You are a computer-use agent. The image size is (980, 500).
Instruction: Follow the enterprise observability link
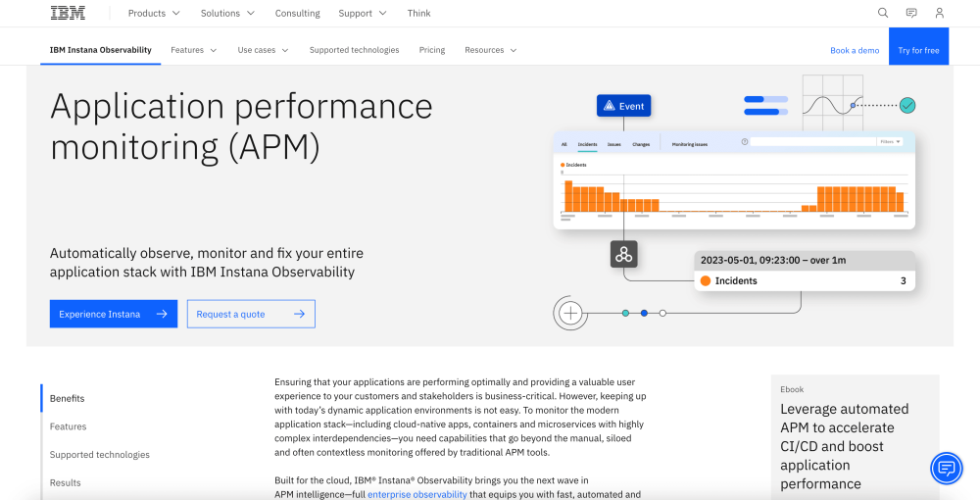(416, 495)
